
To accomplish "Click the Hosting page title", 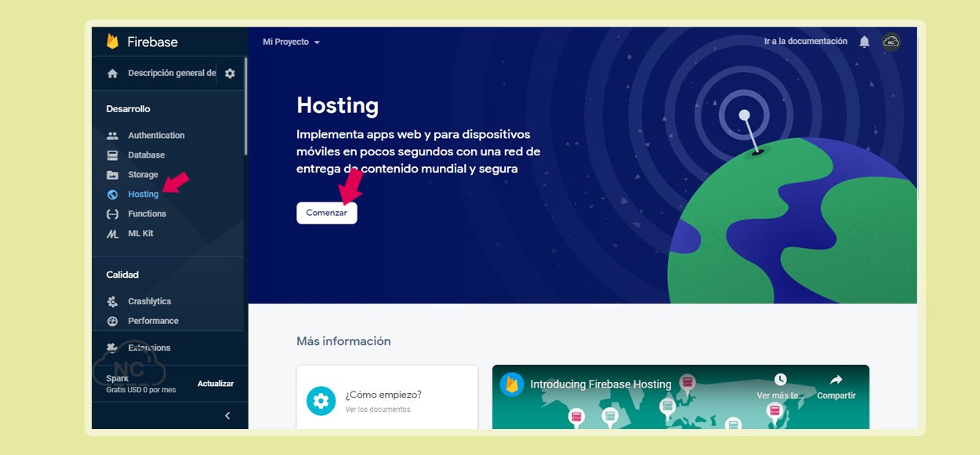I will pyautogui.click(x=337, y=105).
